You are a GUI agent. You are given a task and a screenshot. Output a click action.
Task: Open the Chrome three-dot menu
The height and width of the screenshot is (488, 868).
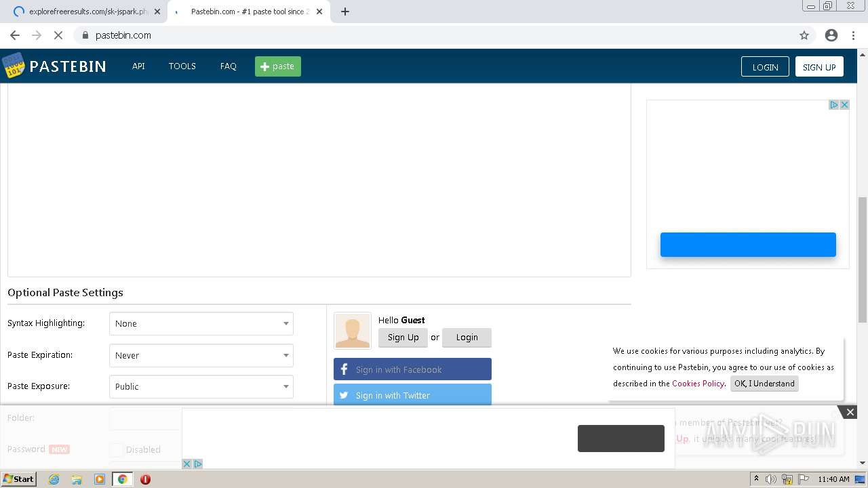854,35
